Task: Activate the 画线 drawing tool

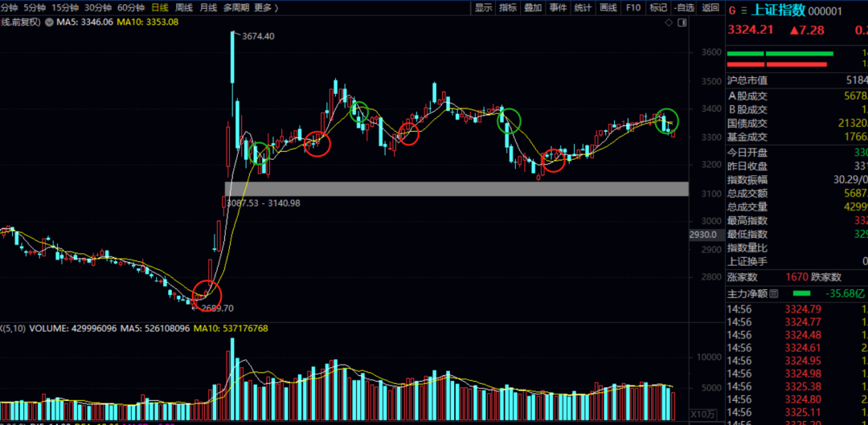Action: (608, 8)
